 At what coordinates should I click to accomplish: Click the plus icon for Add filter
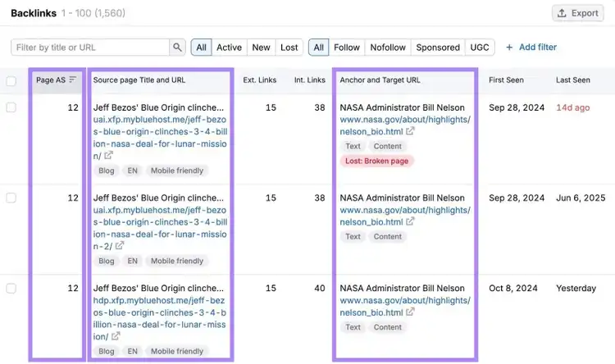(509, 48)
